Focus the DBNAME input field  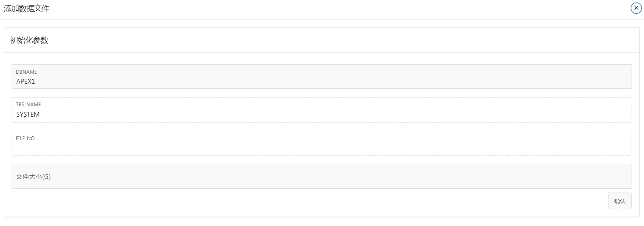321,81
